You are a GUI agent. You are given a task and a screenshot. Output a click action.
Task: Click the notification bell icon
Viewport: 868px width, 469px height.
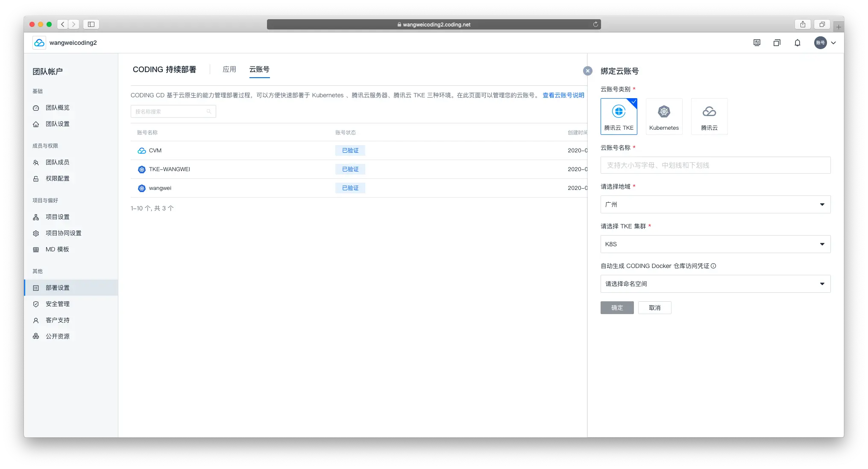point(797,43)
